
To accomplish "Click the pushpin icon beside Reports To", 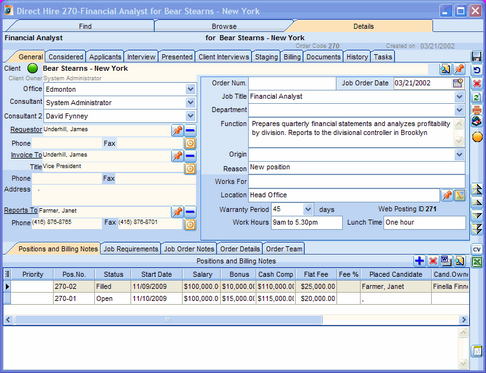I will [177, 211].
